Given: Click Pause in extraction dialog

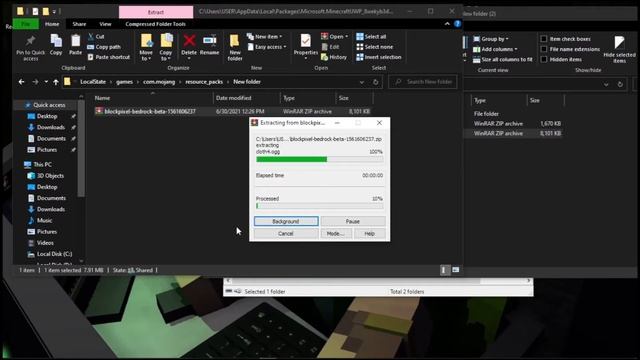Looking at the screenshot, I should click(353, 221).
